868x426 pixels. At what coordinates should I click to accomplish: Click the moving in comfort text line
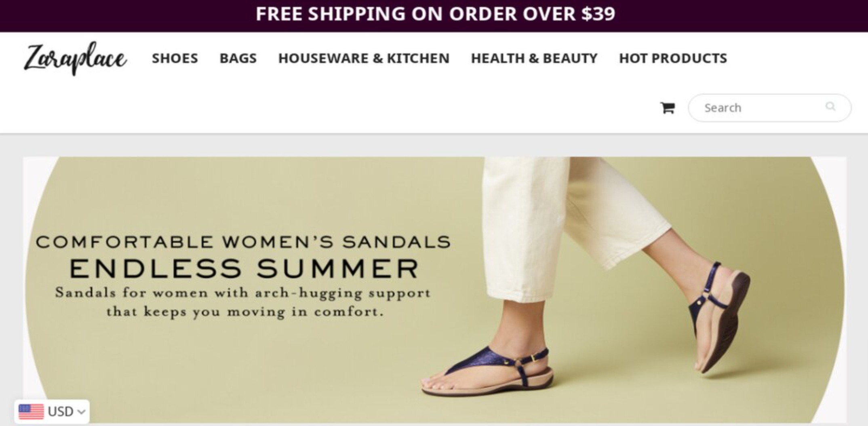click(245, 312)
